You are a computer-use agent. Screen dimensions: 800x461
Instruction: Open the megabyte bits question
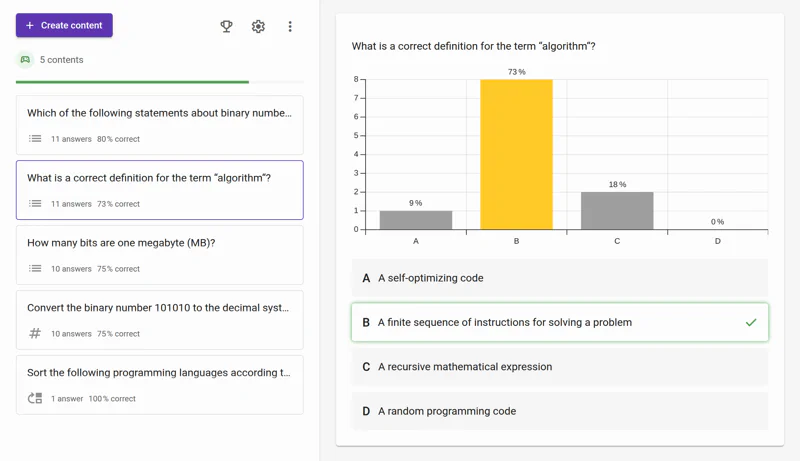[159, 254]
